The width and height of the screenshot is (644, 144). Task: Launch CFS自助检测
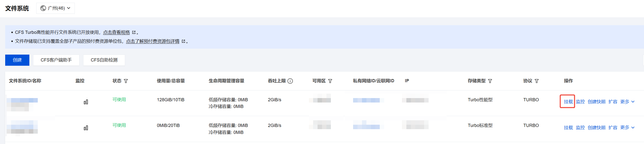104,60
